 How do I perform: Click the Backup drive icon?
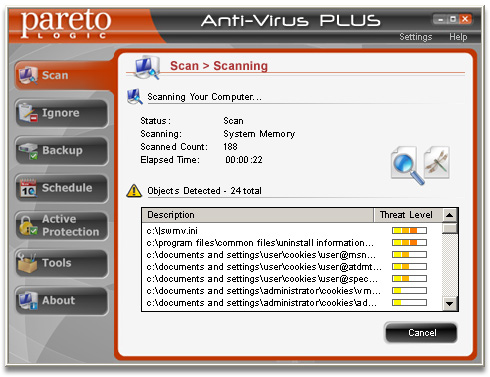pyautogui.click(x=28, y=151)
